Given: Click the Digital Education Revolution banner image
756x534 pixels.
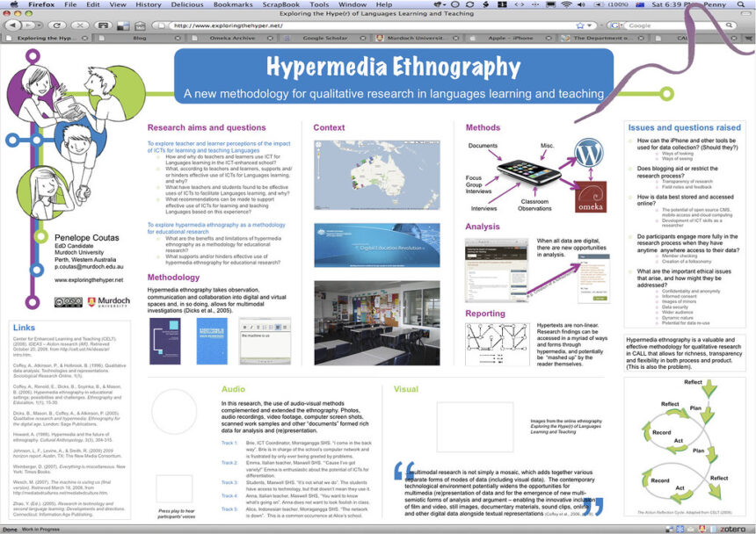Looking at the screenshot, I should click(377, 245).
